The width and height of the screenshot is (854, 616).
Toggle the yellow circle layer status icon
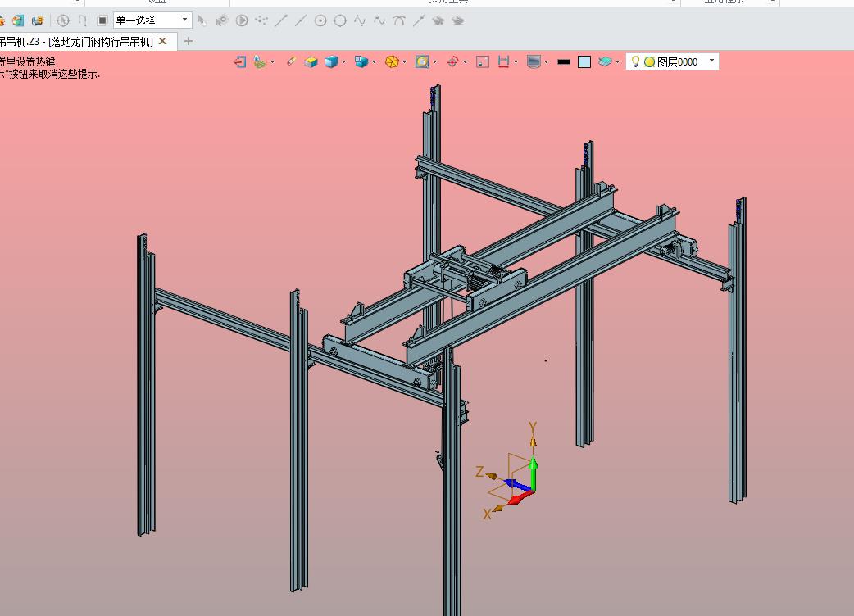pyautogui.click(x=649, y=61)
